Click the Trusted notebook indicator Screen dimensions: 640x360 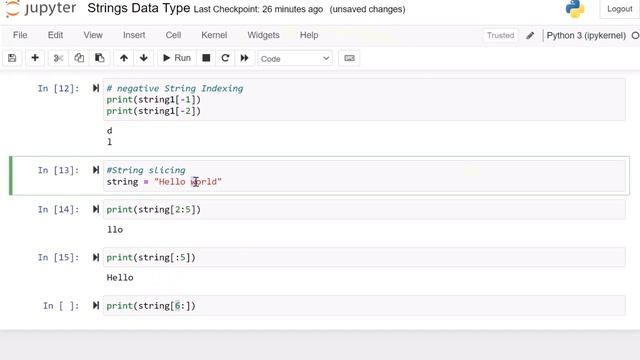pos(500,36)
